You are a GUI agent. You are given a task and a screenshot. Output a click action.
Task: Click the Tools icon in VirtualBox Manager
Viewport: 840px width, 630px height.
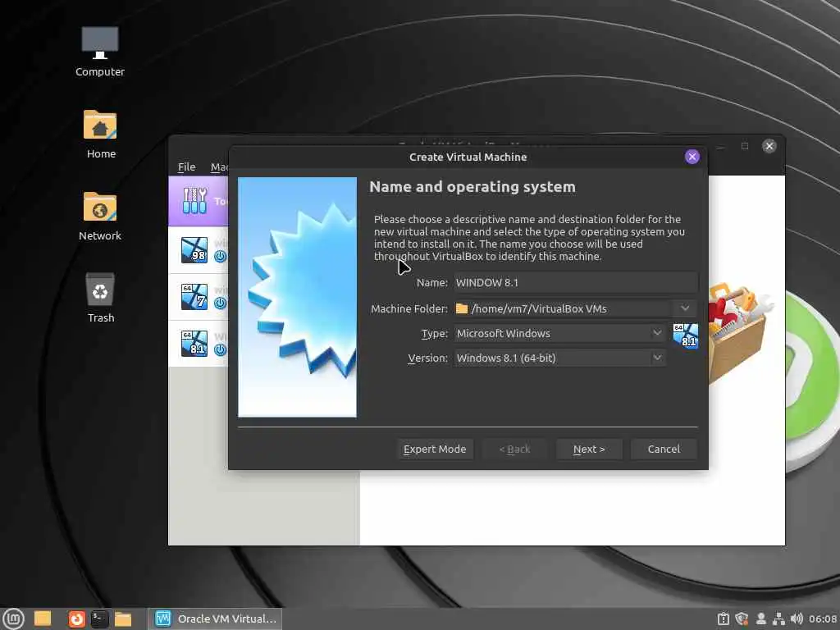coord(194,201)
